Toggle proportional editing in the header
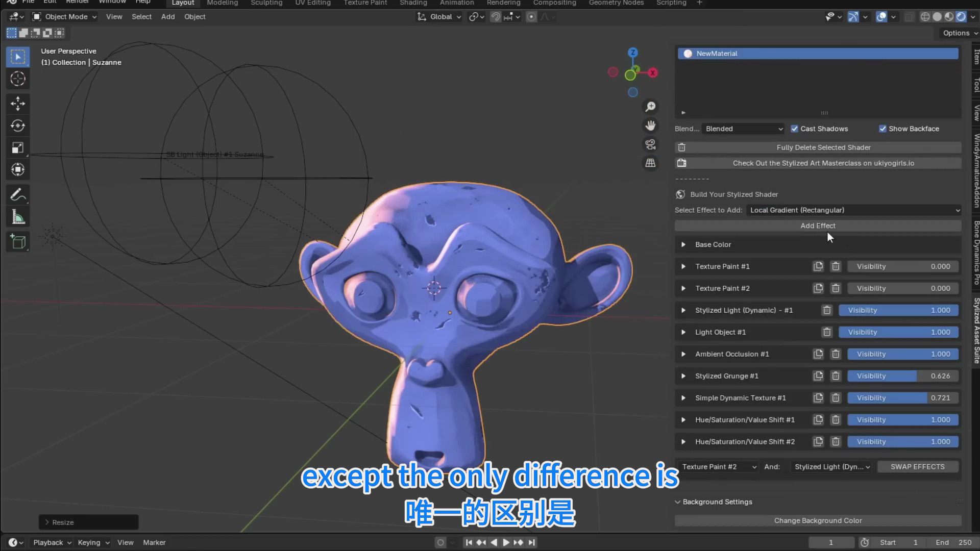Image resolution: width=980 pixels, height=551 pixels. coord(531,17)
